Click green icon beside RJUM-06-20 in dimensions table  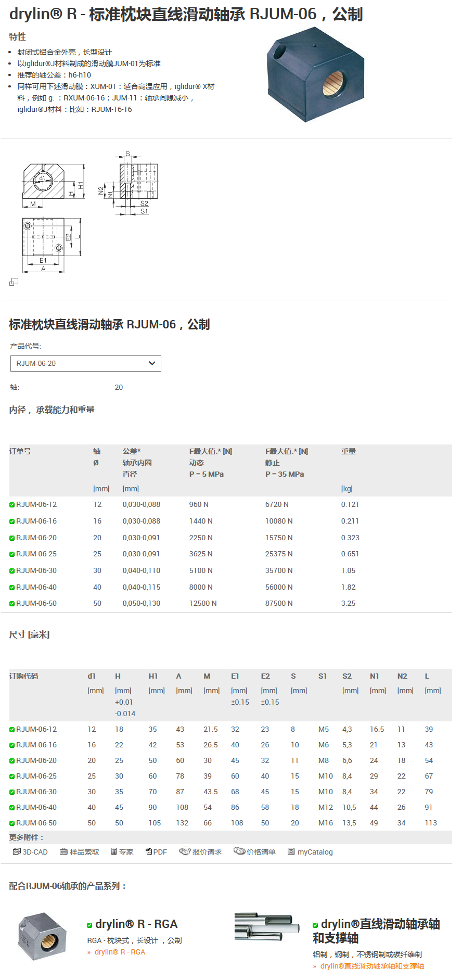pos(12,761)
